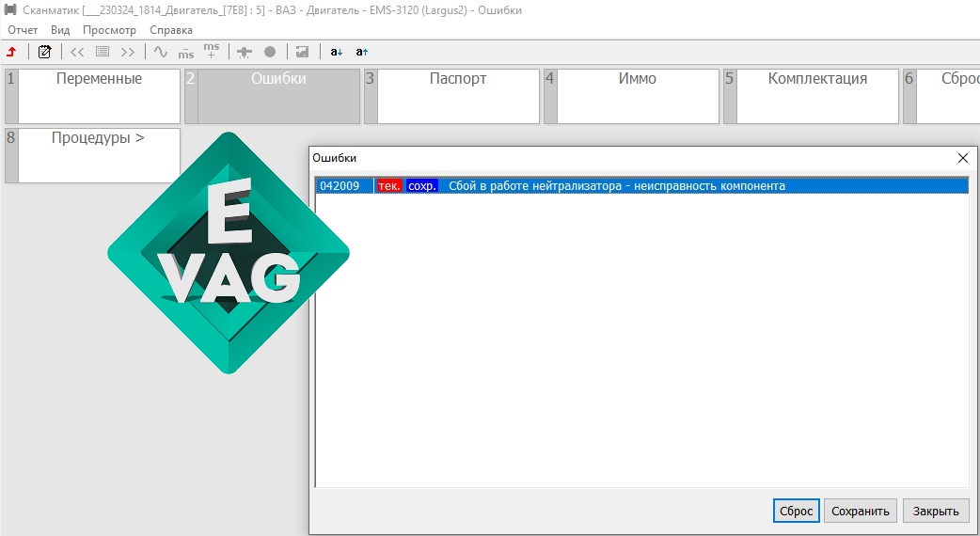Open the Отчет menu

23,30
